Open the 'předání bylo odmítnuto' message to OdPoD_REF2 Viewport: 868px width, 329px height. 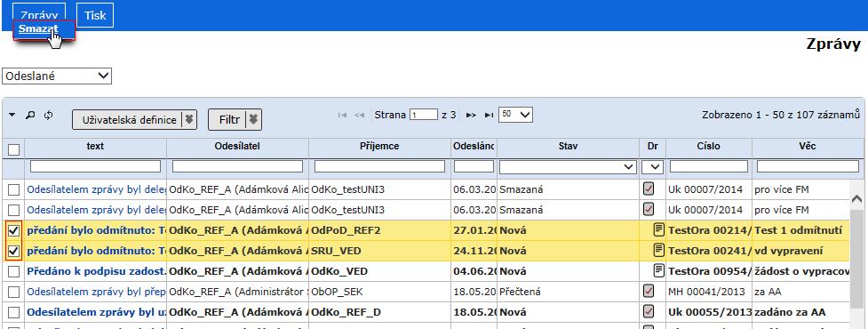[96, 230]
